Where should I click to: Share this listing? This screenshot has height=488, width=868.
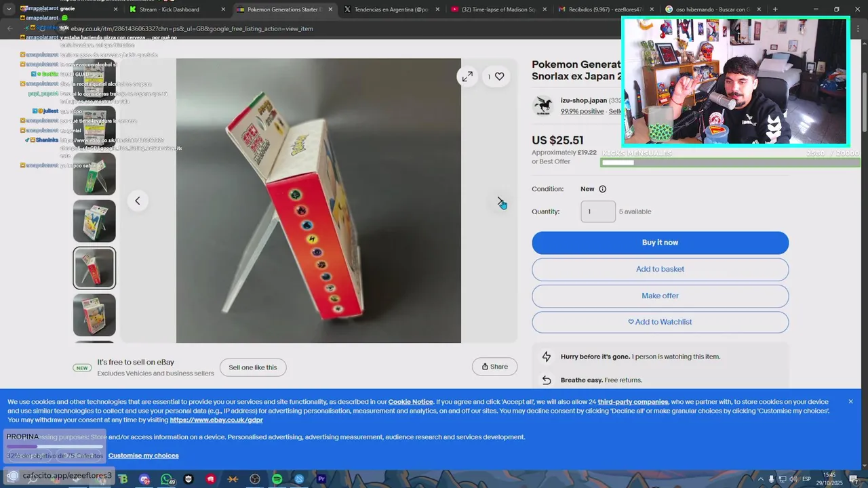pos(494,367)
